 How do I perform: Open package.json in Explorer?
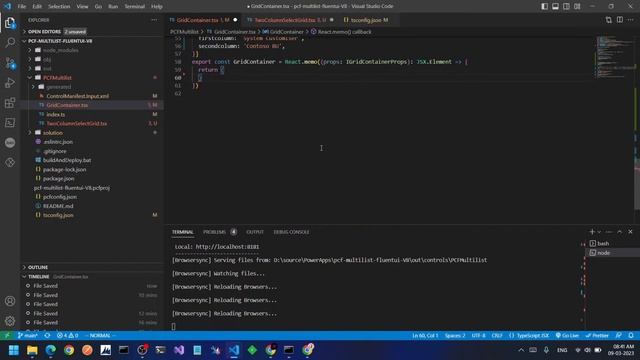click(x=58, y=178)
